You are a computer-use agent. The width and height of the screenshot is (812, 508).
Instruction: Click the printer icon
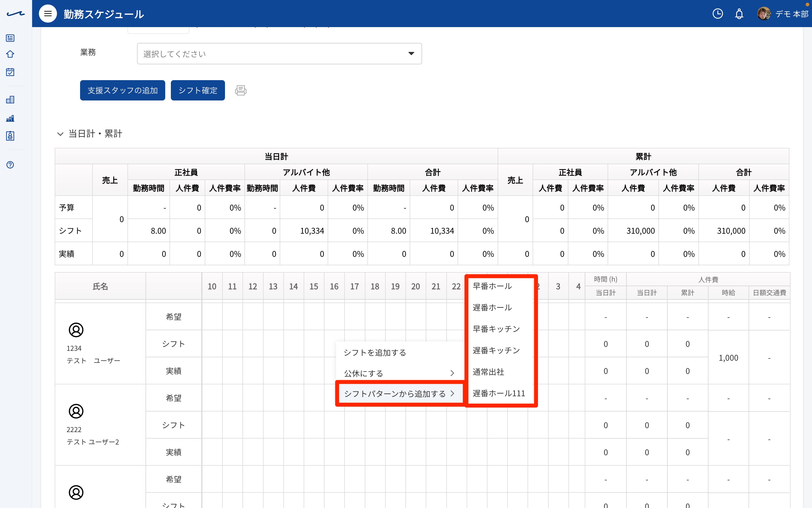click(x=240, y=90)
